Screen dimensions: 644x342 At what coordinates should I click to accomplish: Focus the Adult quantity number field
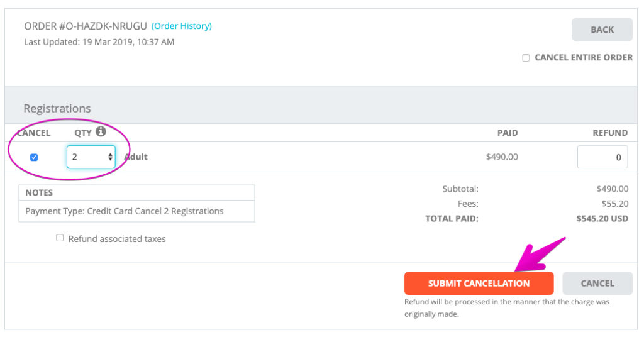pos(91,157)
